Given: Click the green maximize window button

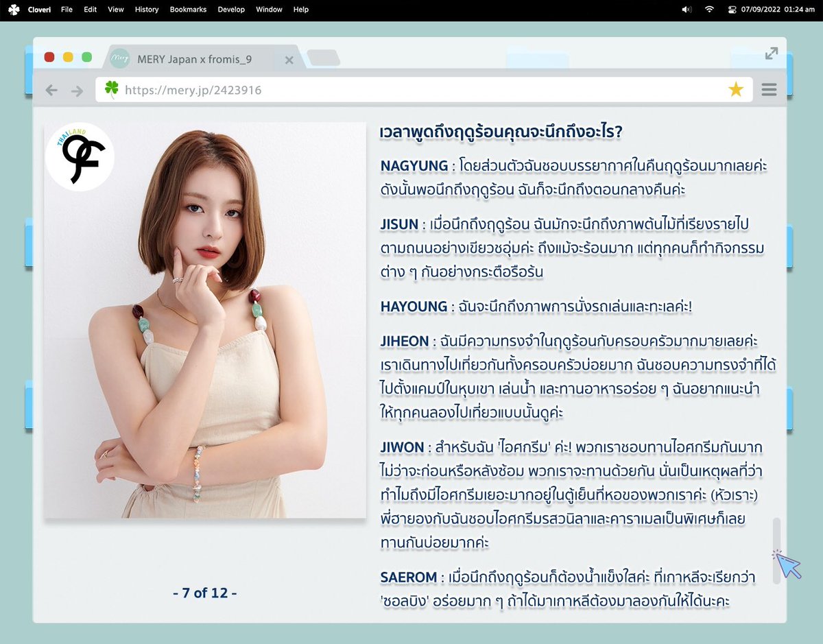Looking at the screenshot, I should coord(86,57).
